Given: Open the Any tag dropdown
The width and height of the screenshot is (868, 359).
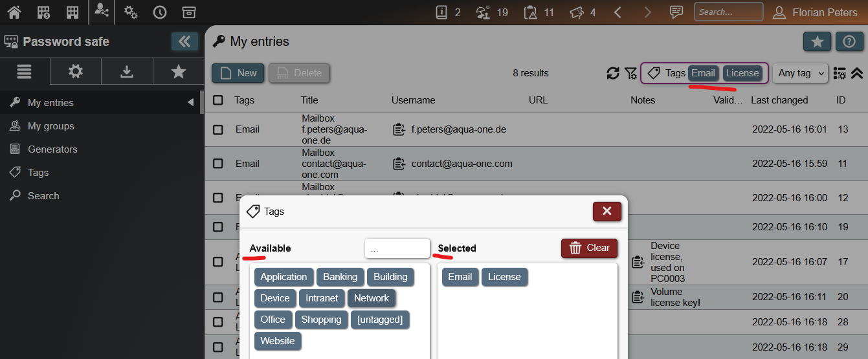Looking at the screenshot, I should pyautogui.click(x=801, y=73).
